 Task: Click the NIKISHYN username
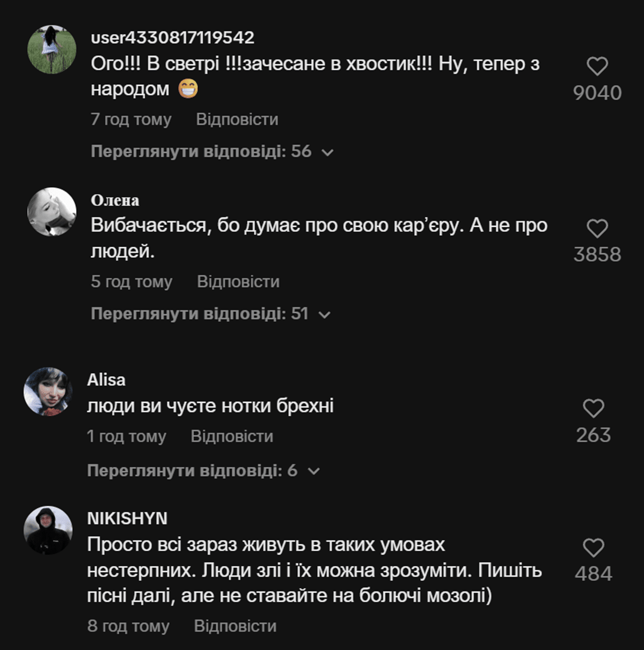click(x=127, y=519)
